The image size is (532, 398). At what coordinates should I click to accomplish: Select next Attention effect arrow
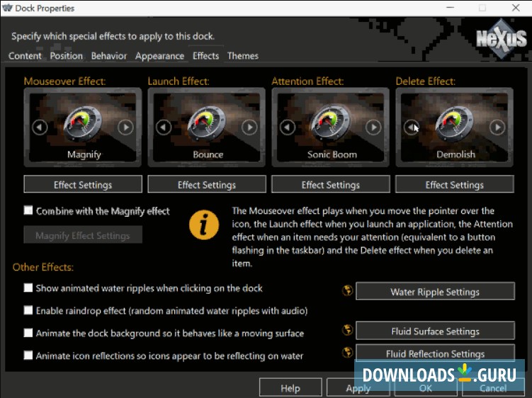click(x=373, y=127)
